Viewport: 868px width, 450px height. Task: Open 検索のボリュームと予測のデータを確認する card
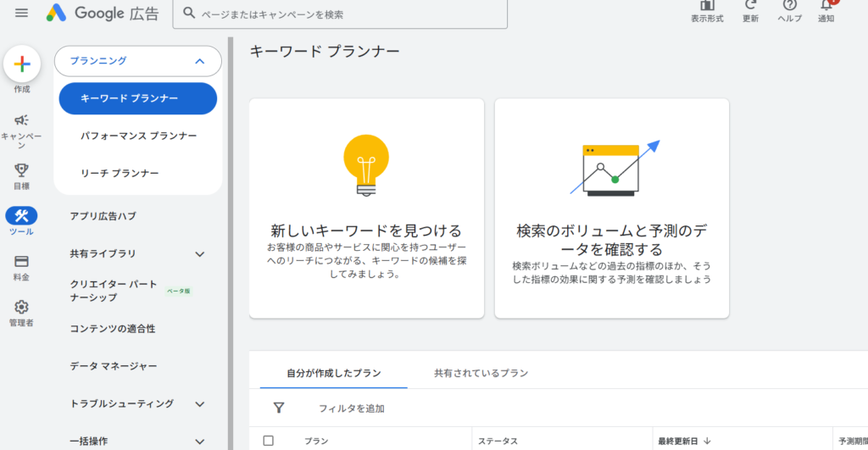click(611, 208)
